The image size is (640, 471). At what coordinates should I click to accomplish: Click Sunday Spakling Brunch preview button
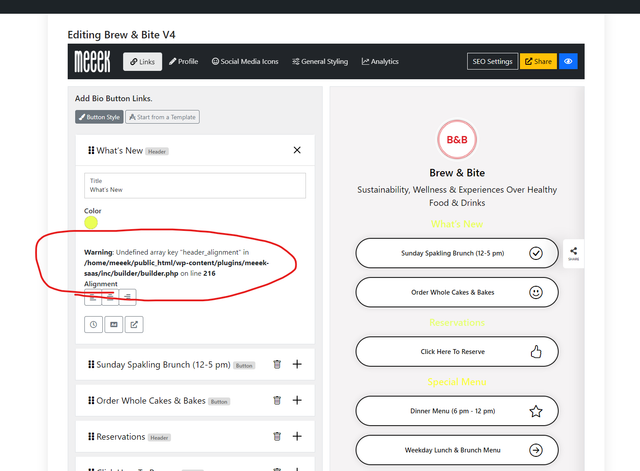457,253
